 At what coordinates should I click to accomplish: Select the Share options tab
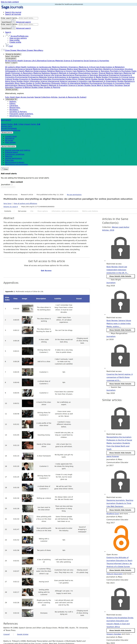click(x=43, y=211)
